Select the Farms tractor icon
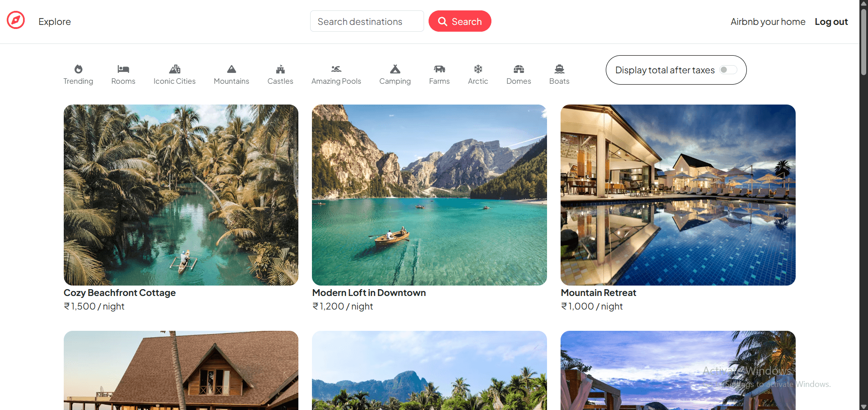This screenshot has width=868, height=410. pyautogui.click(x=439, y=69)
